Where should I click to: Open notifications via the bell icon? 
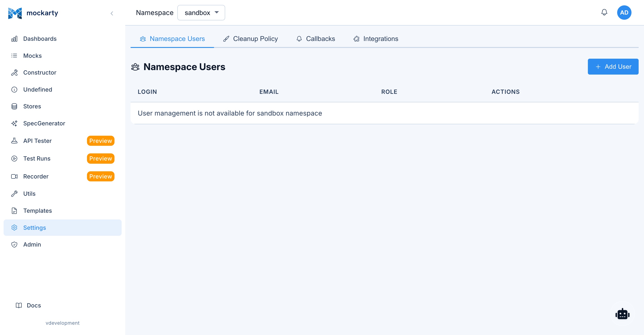(604, 12)
